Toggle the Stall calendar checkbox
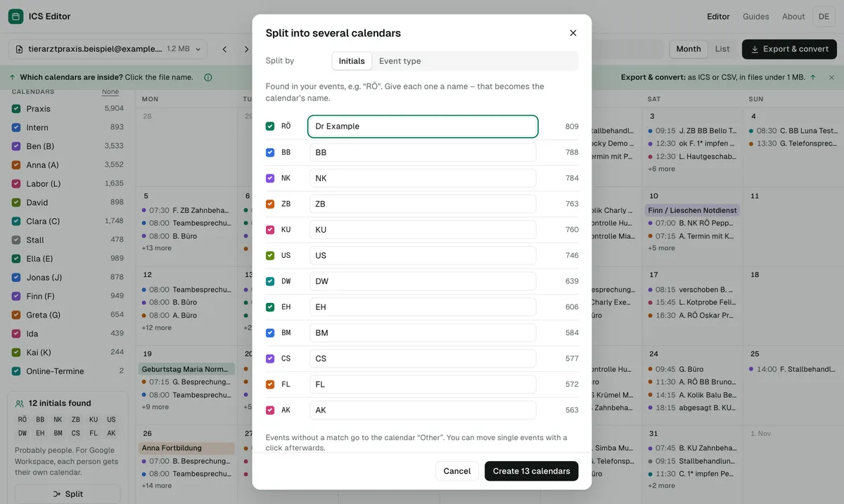The width and height of the screenshot is (844, 504). coord(16,240)
